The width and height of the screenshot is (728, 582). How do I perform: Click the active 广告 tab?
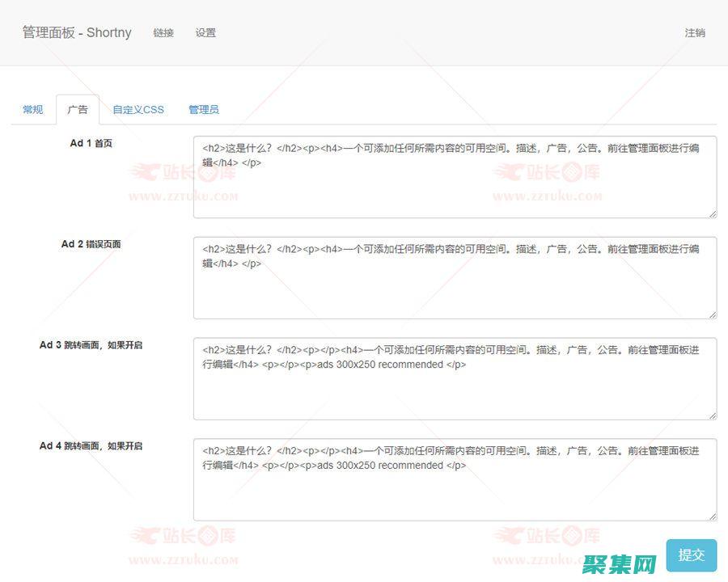[78, 109]
